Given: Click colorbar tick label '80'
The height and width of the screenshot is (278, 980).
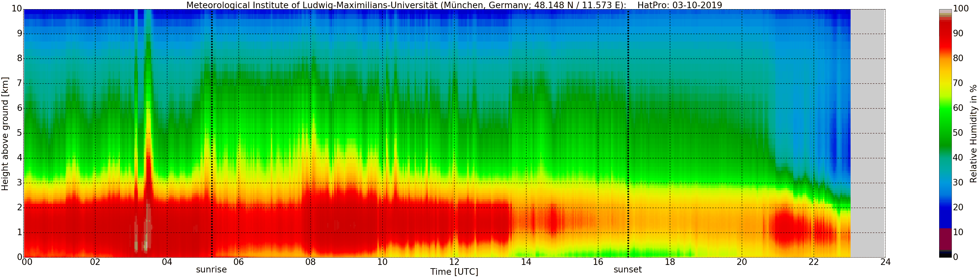Looking at the screenshot, I should [x=958, y=59].
